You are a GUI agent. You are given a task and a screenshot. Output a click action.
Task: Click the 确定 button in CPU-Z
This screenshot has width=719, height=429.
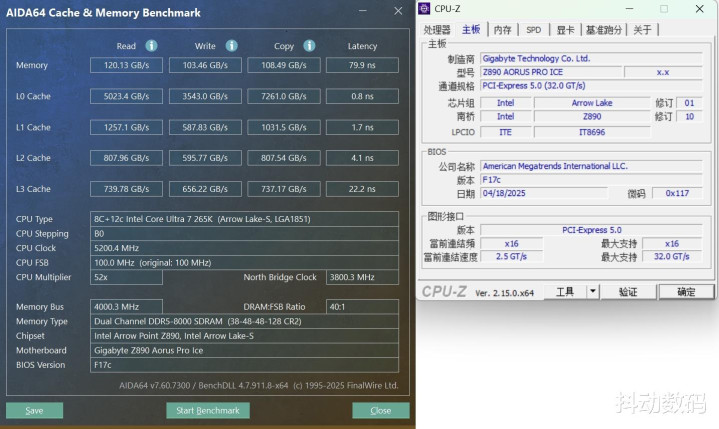point(686,292)
